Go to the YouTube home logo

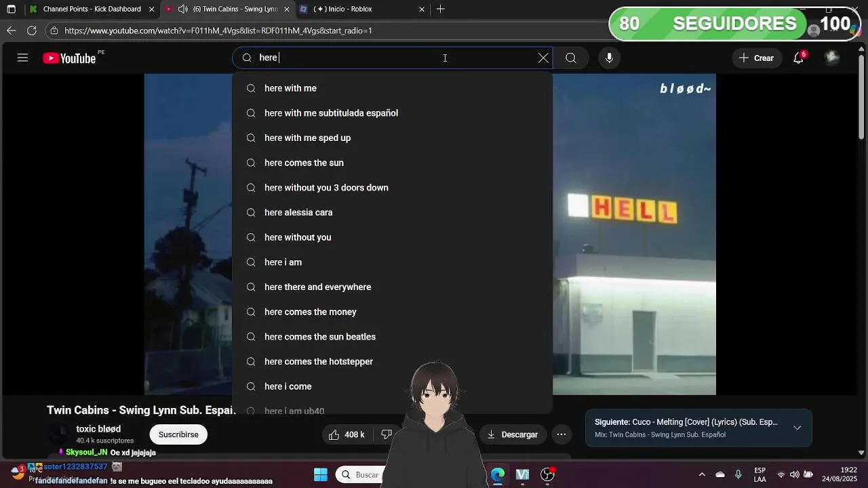pos(70,58)
